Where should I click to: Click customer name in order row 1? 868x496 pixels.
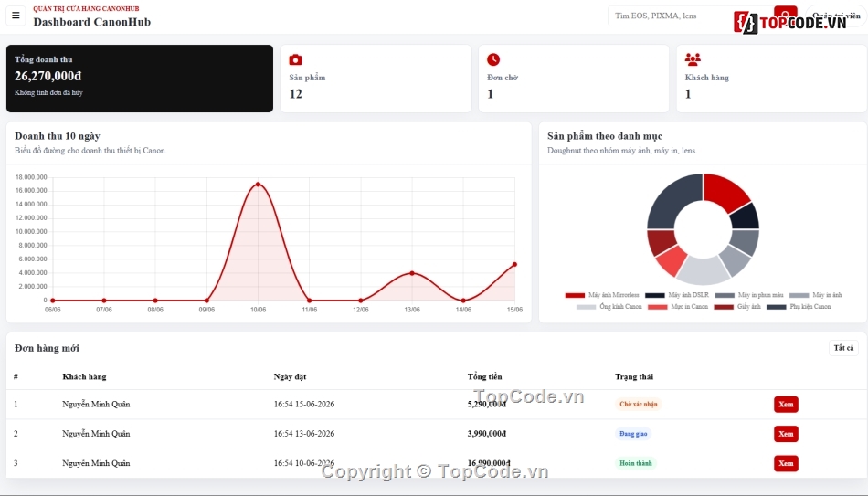pos(96,404)
